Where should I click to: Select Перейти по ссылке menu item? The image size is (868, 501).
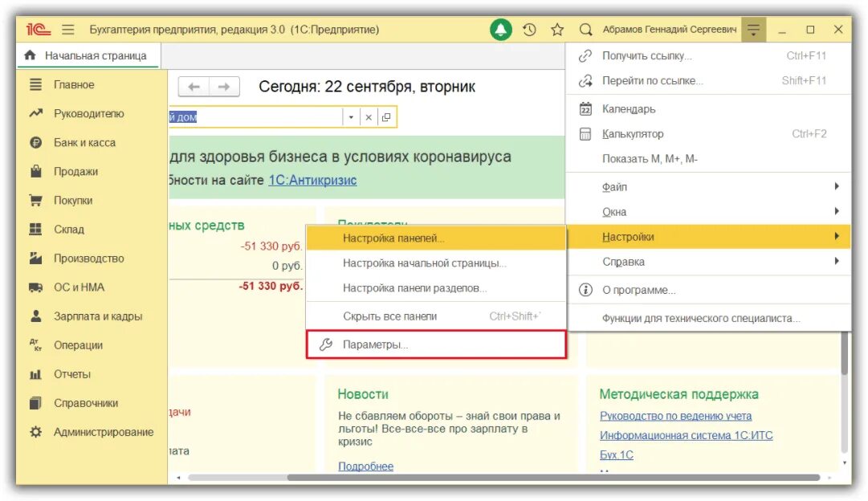point(708,81)
